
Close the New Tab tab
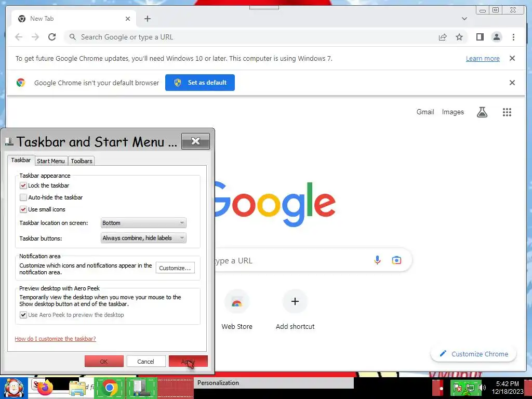(128, 19)
